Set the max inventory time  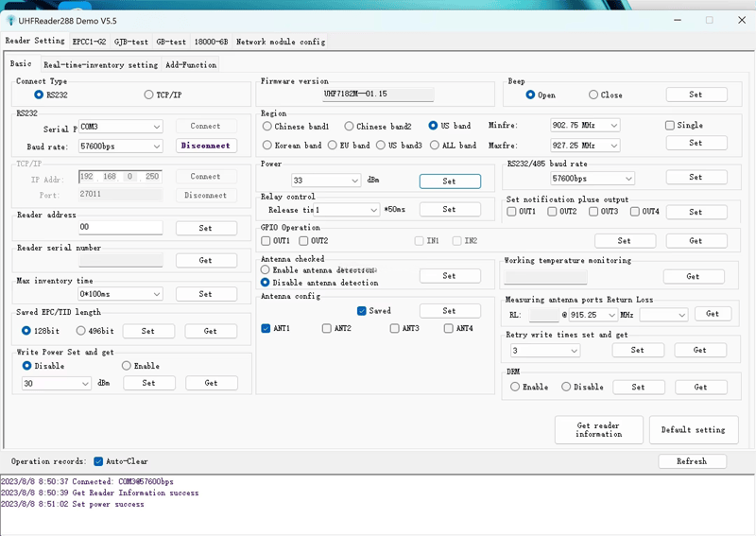pyautogui.click(x=206, y=294)
